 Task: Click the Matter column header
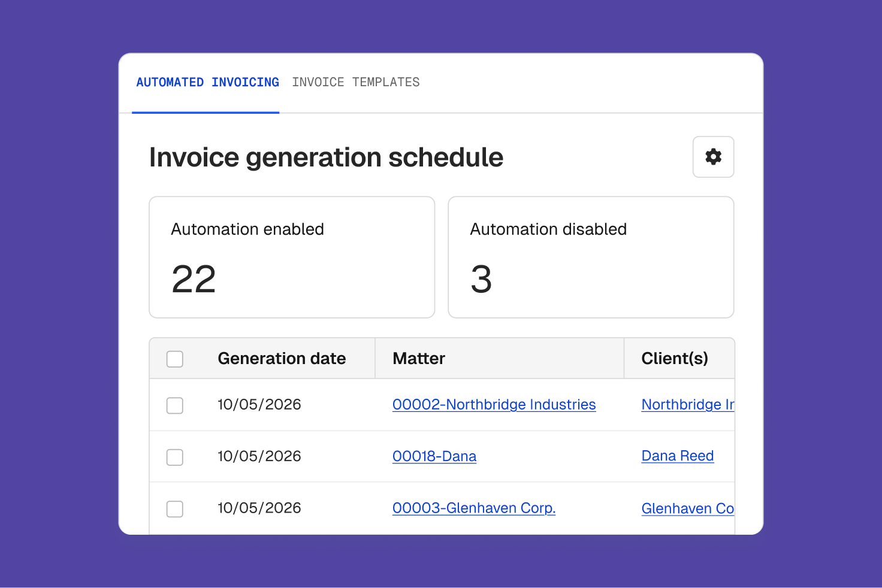(419, 359)
